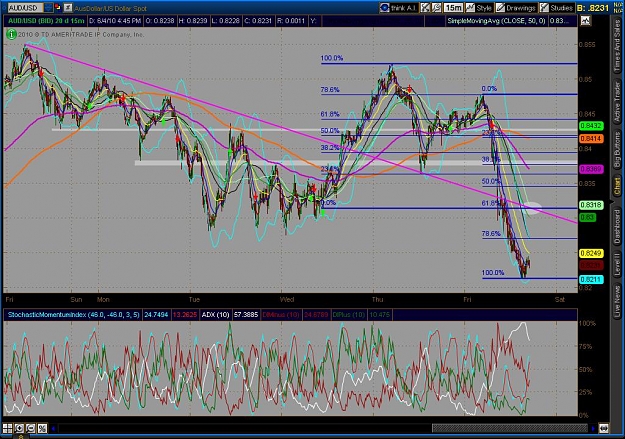Image resolution: width=625 pixels, height=439 pixels.
Task: Open the Level II side tab
Action: [617, 264]
